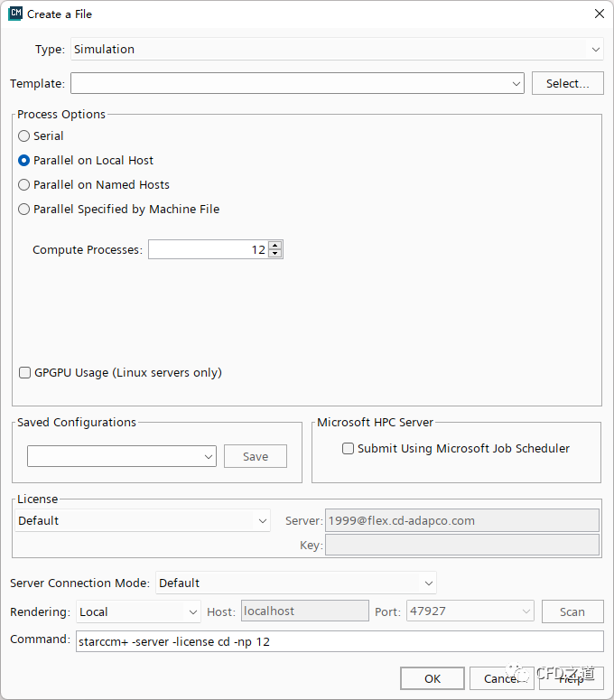Open the License dropdown set to Default
614x700 pixels.
tap(143, 521)
